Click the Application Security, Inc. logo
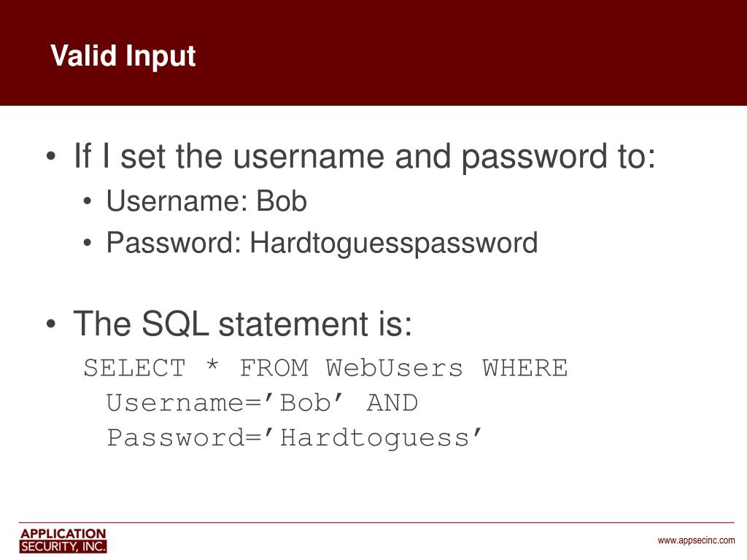This screenshot has height=560, width=747. tap(63, 540)
